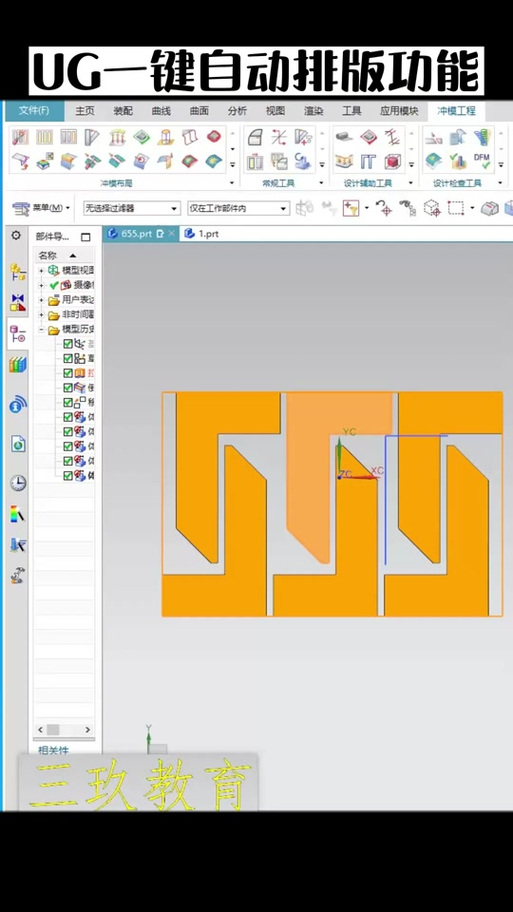Collapse the 模型历史 folder node

[41, 330]
